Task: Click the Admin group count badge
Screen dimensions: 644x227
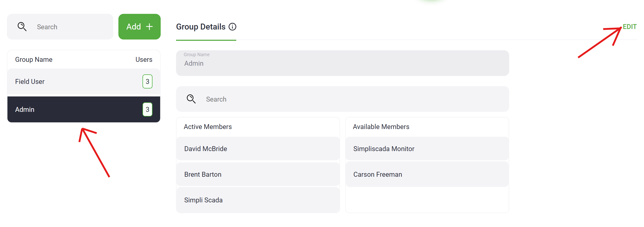Action: point(147,110)
